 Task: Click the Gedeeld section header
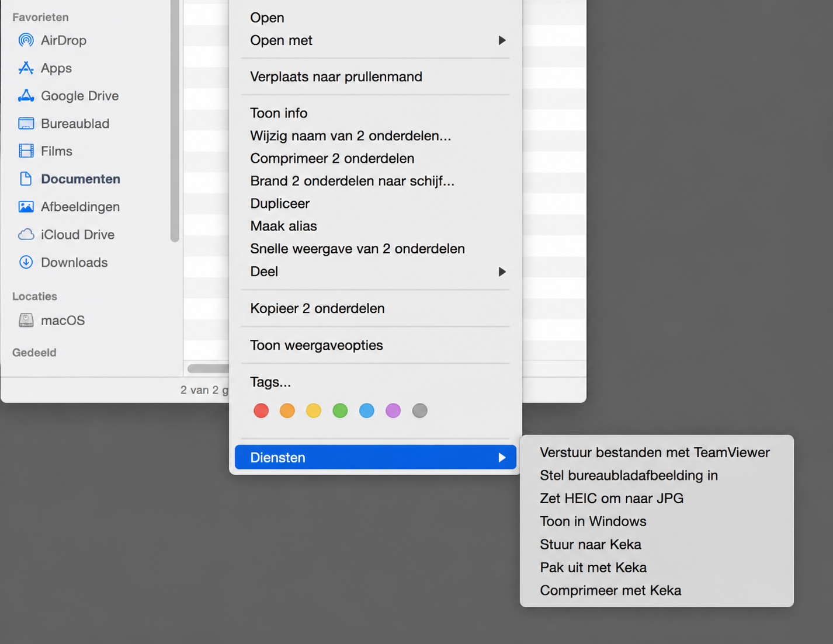(x=34, y=353)
